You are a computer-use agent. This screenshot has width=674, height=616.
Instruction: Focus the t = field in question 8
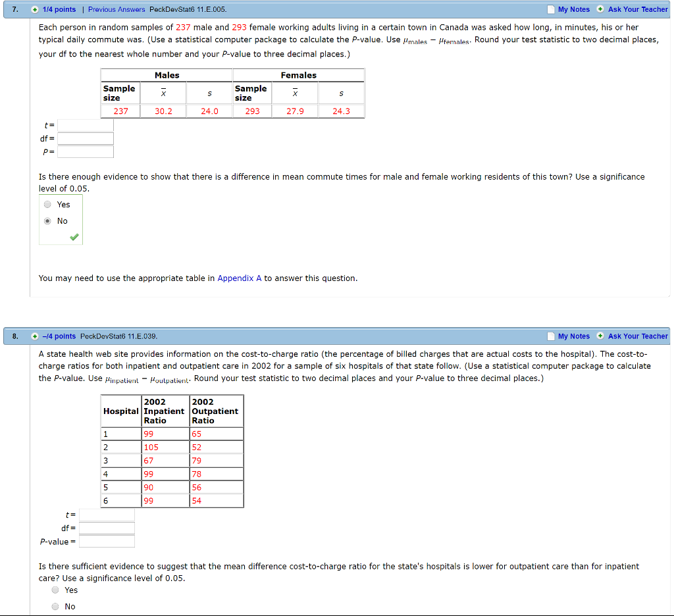[107, 515]
